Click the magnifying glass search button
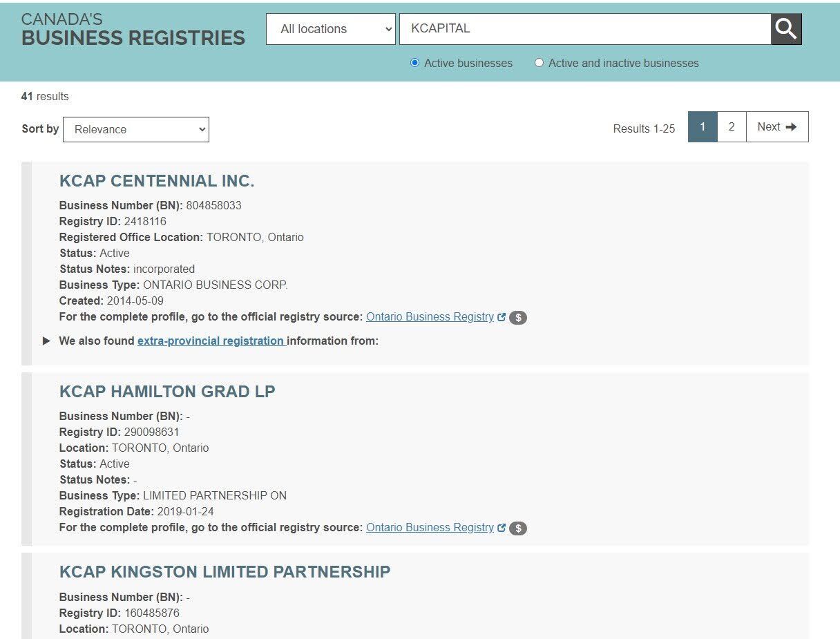This screenshot has width=840, height=639. click(786, 29)
